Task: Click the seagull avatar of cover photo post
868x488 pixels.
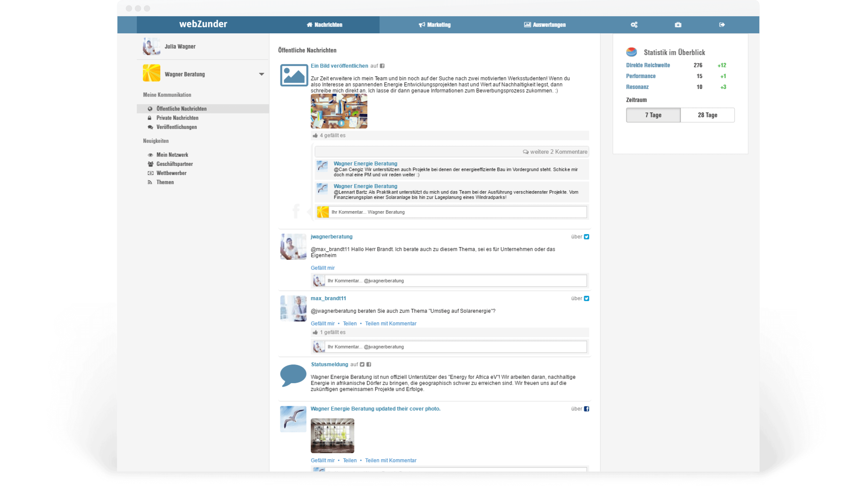Action: click(293, 419)
